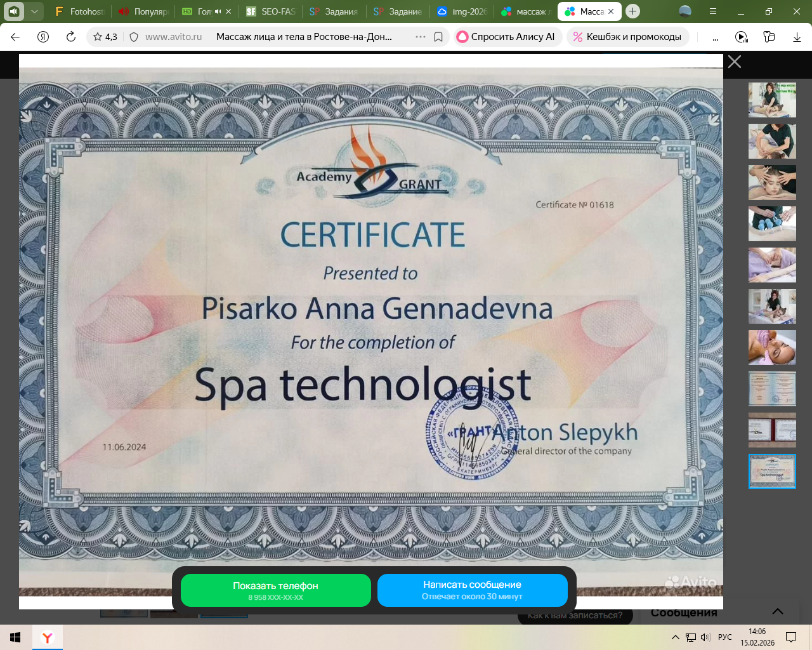This screenshot has height=650, width=812.
Task: Switch input language via РУС indicator
Action: pos(724,637)
